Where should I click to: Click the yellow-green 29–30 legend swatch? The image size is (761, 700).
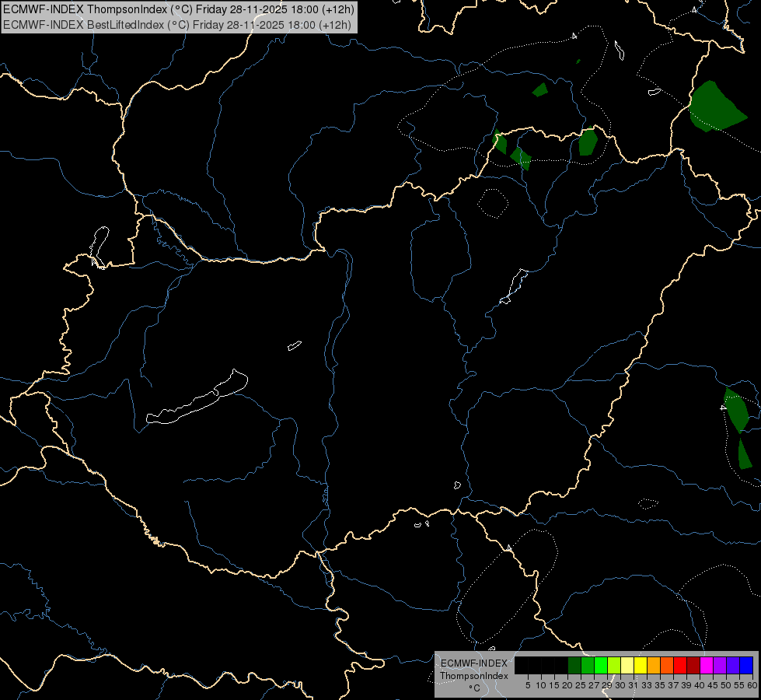614,666
